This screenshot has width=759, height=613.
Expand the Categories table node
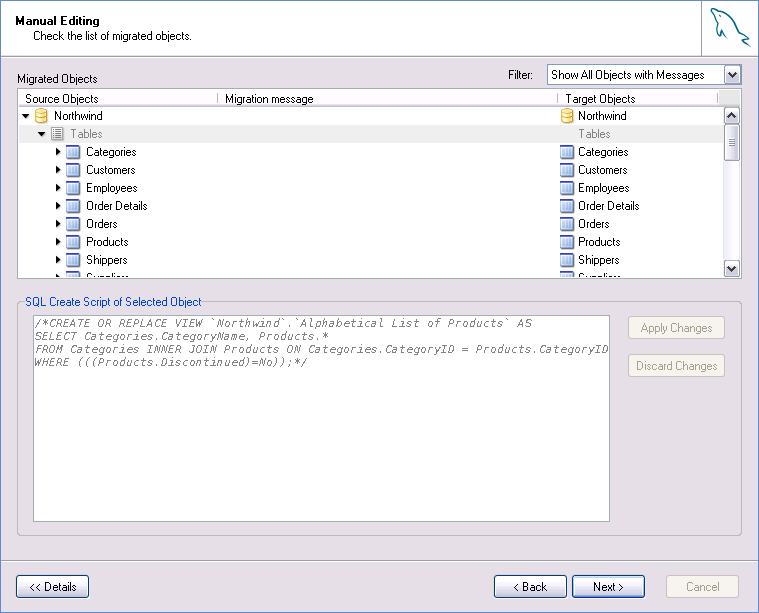tap(58, 152)
